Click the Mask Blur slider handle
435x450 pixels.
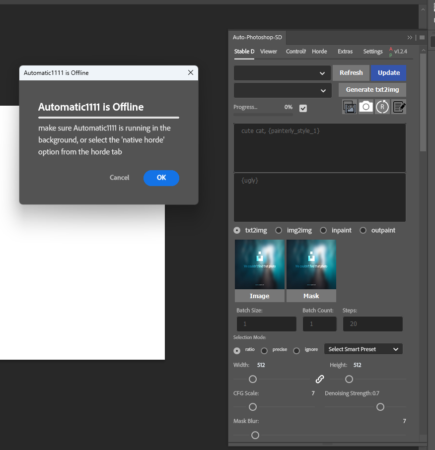255,435
